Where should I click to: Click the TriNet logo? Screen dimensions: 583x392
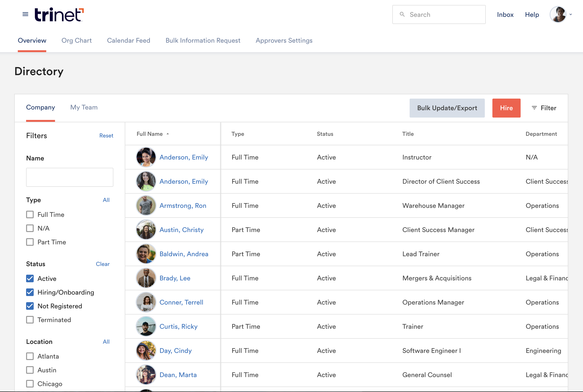click(x=59, y=15)
